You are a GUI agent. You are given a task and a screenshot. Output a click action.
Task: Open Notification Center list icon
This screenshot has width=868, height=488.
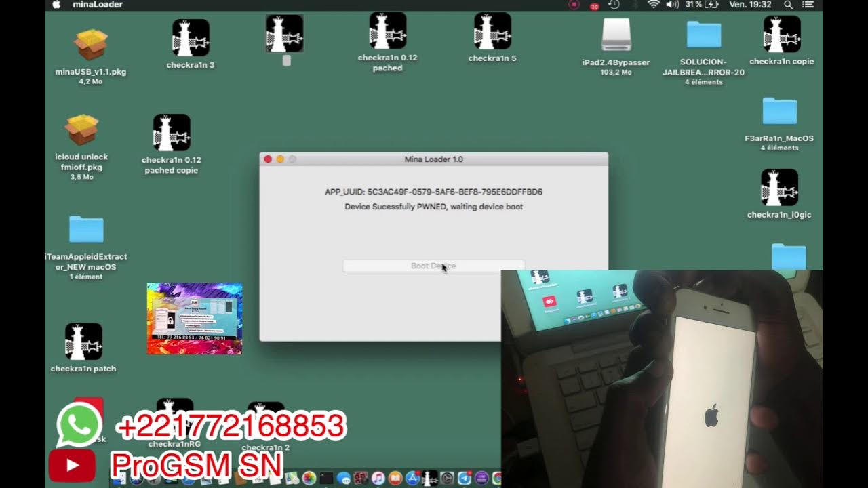point(808,5)
